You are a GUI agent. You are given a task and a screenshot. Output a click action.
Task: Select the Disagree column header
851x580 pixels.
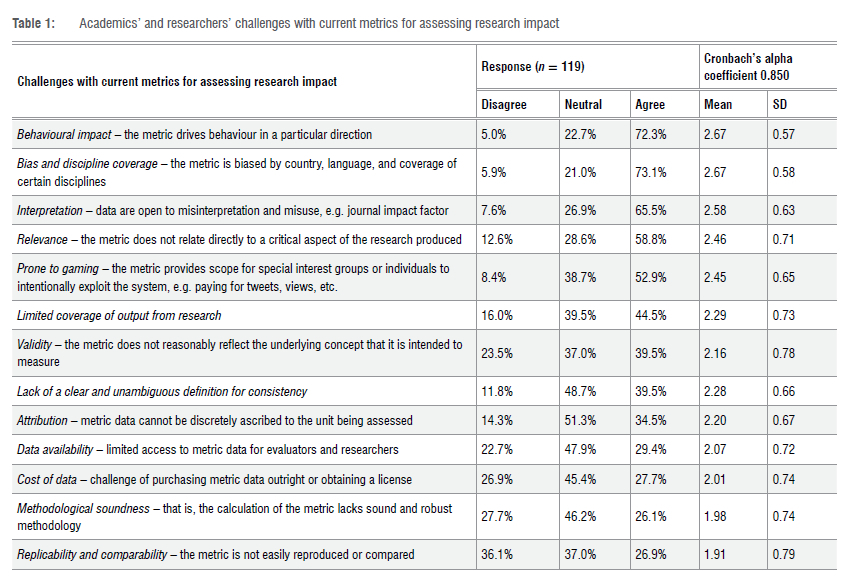click(x=503, y=104)
